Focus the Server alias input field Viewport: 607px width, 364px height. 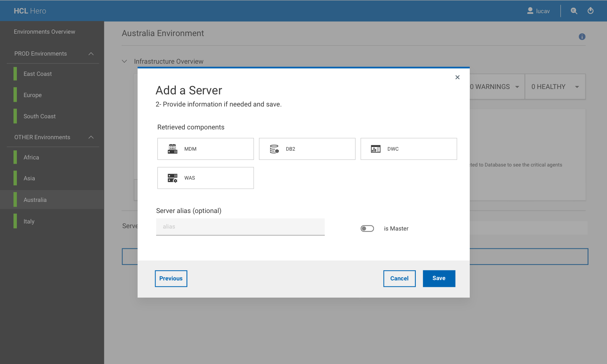[x=240, y=227]
